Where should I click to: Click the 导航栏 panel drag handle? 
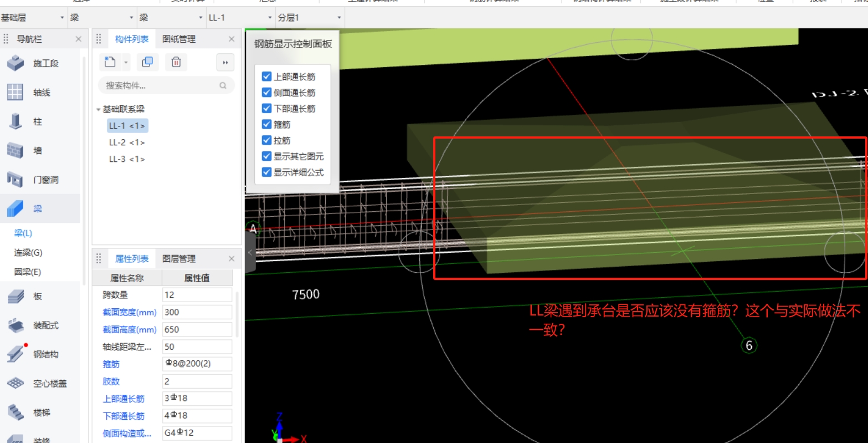[7, 39]
